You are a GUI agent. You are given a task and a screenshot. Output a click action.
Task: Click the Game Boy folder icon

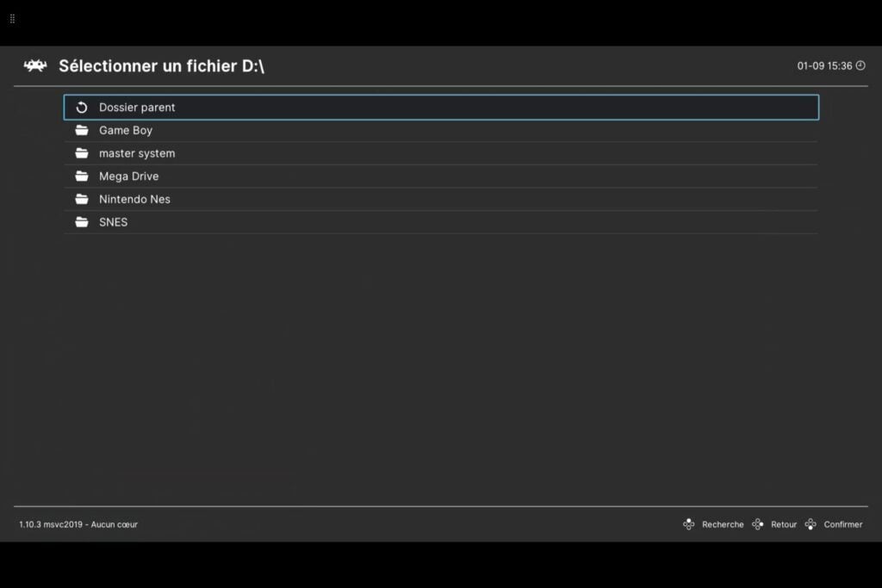[82, 130]
